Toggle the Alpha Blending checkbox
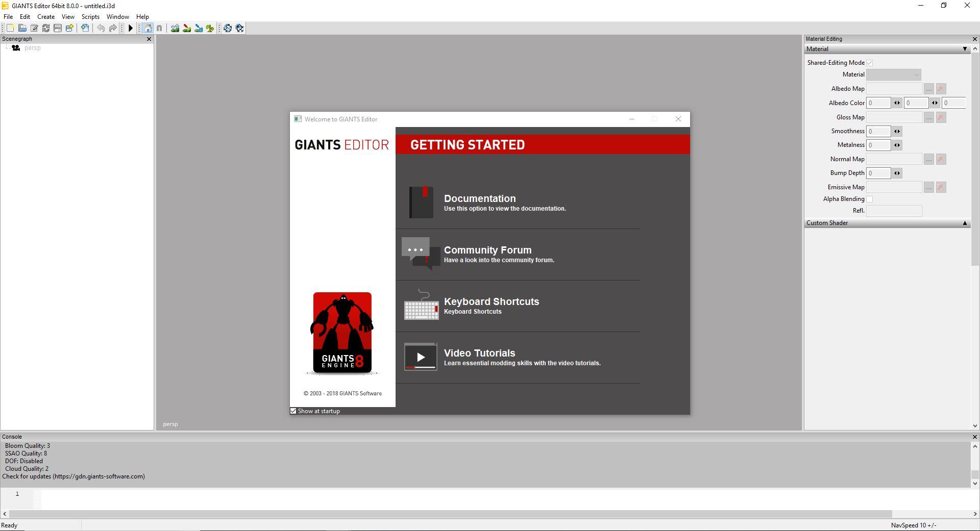 869,199
